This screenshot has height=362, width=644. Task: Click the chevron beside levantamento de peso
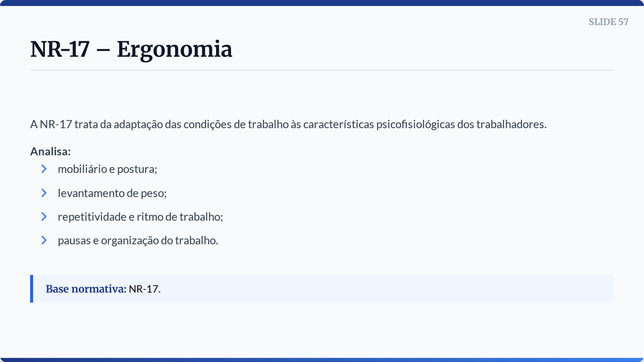(x=44, y=193)
